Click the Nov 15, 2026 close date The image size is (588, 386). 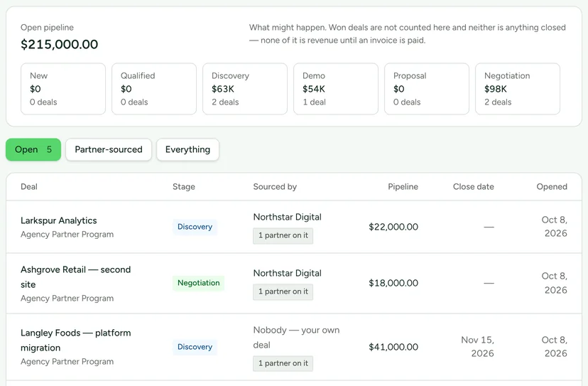[478, 347]
